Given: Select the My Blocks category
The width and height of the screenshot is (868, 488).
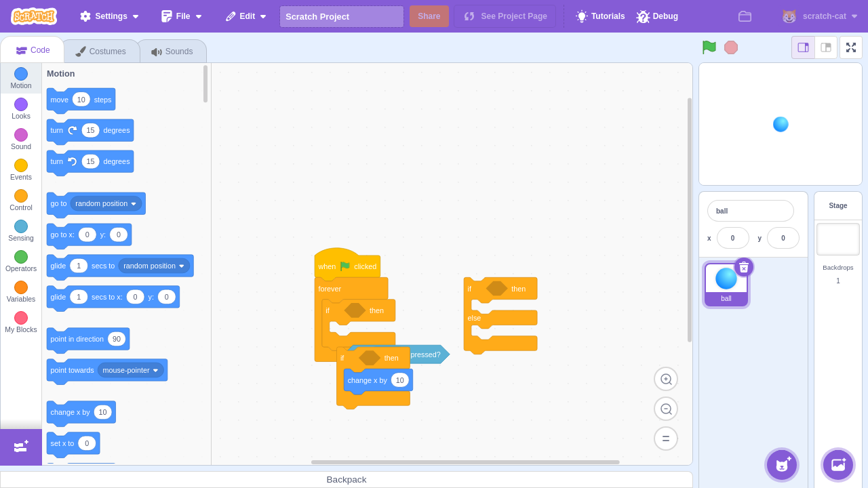Looking at the screenshot, I should click(x=21, y=323).
